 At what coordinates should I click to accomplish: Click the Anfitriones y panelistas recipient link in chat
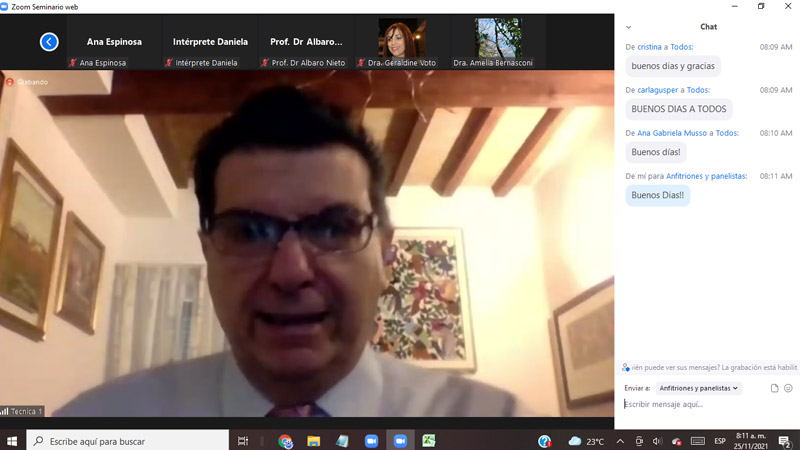tap(706, 176)
